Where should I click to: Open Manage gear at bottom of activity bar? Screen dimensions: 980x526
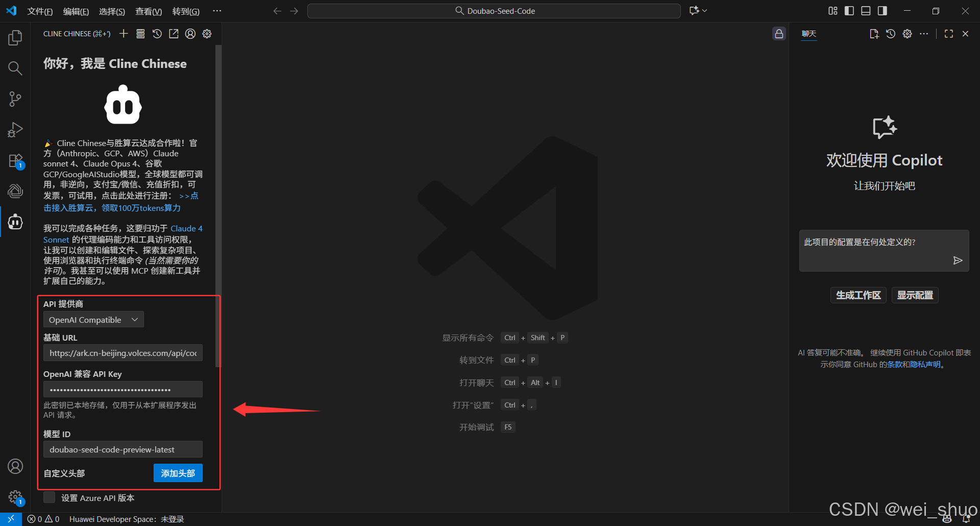coord(15,497)
